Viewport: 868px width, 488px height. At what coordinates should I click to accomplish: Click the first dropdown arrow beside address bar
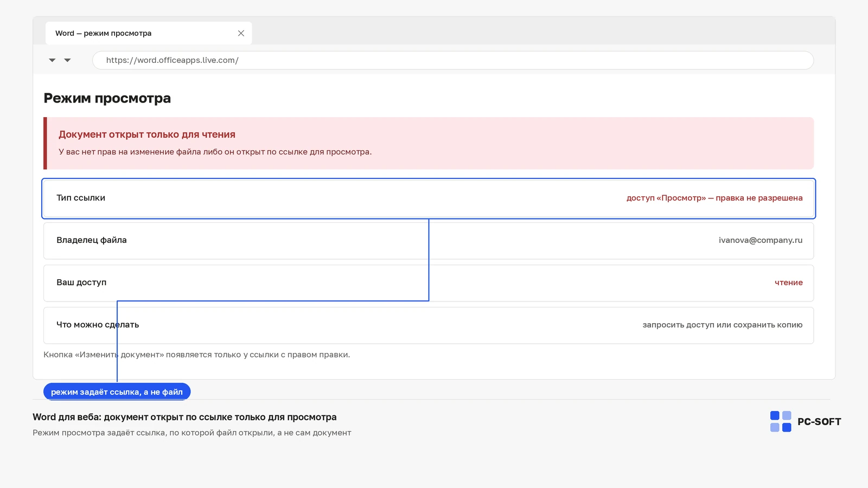tap(52, 60)
